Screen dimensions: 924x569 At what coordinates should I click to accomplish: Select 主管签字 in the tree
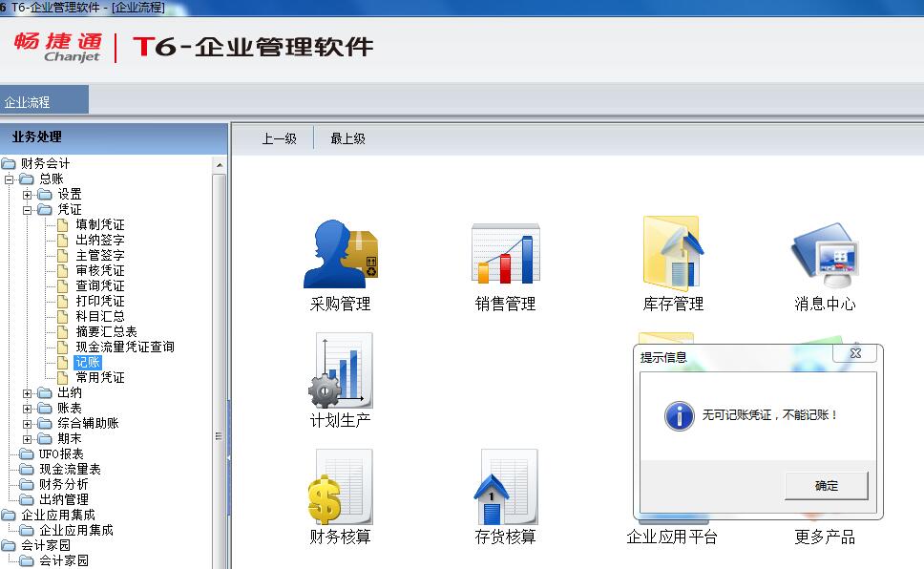coord(100,255)
